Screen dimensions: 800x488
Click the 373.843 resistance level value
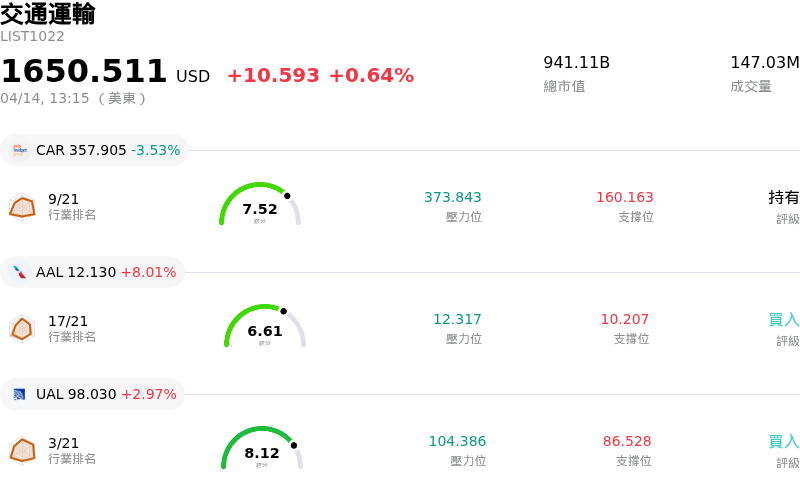point(453,197)
